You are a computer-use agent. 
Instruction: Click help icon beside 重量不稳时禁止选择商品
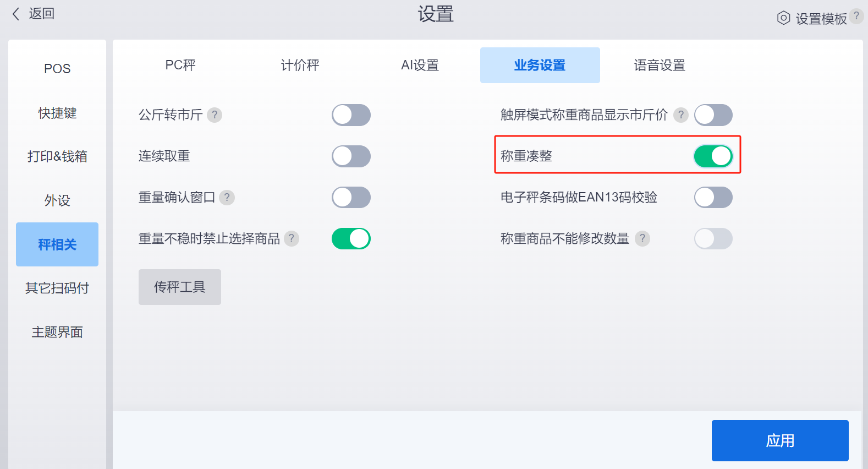point(292,239)
